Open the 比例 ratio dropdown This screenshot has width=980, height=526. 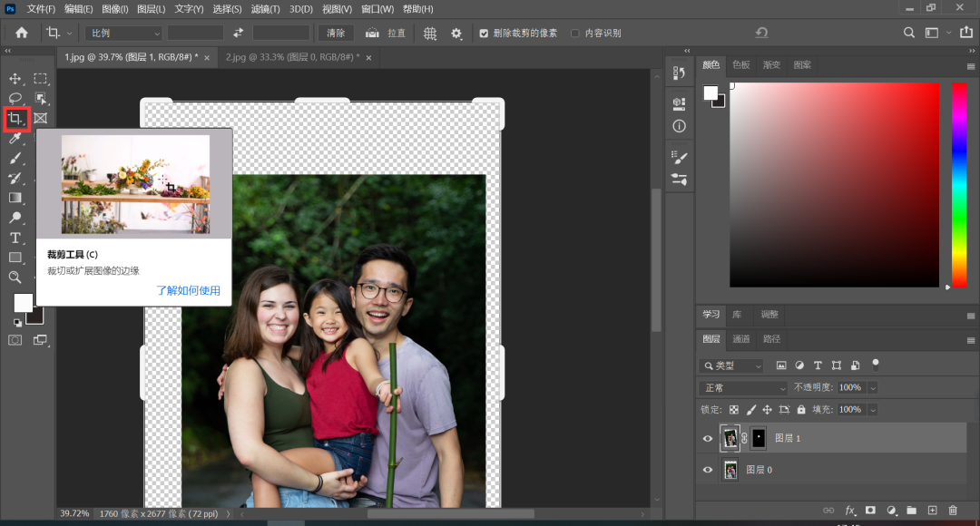point(123,34)
